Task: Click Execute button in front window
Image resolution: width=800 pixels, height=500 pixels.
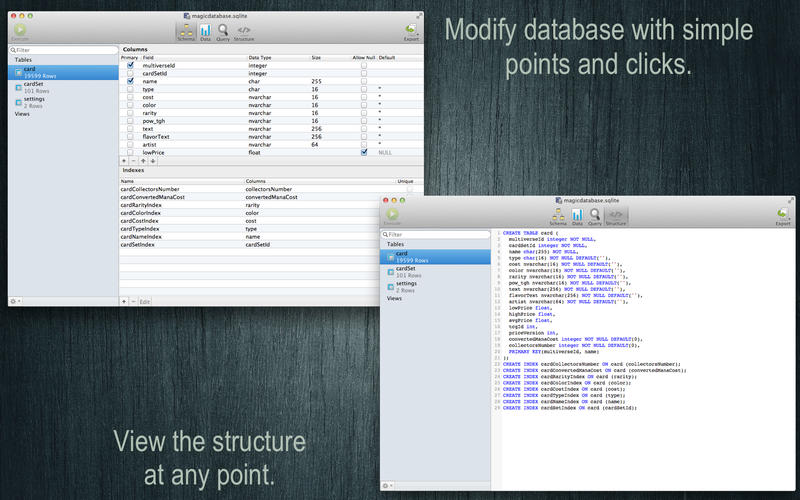Action: [x=393, y=216]
